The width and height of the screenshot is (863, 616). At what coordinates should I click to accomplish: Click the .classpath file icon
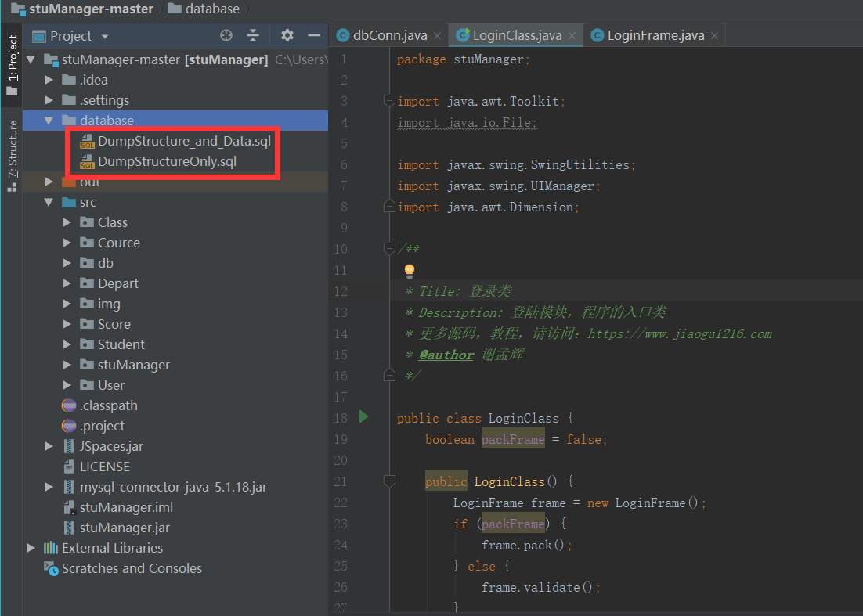point(69,405)
